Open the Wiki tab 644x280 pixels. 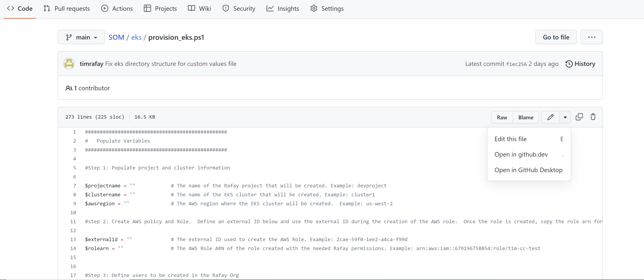click(x=199, y=8)
